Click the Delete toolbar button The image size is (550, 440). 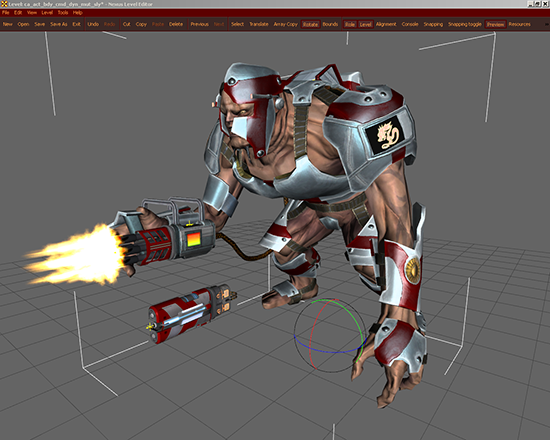click(x=176, y=24)
